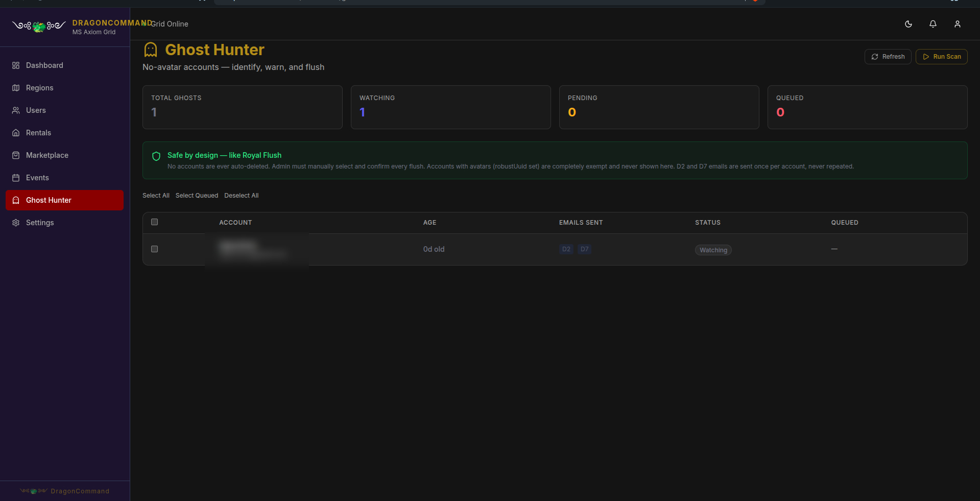
Task: Click Deselect All
Action: point(242,196)
